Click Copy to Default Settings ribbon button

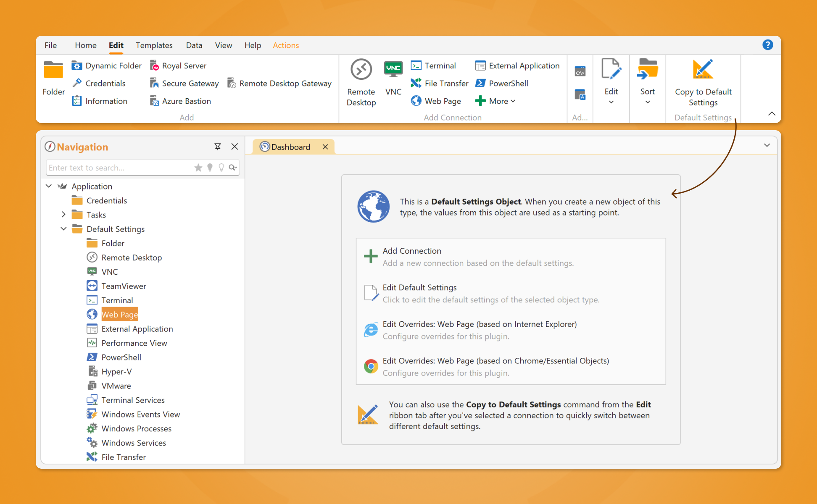(x=703, y=83)
